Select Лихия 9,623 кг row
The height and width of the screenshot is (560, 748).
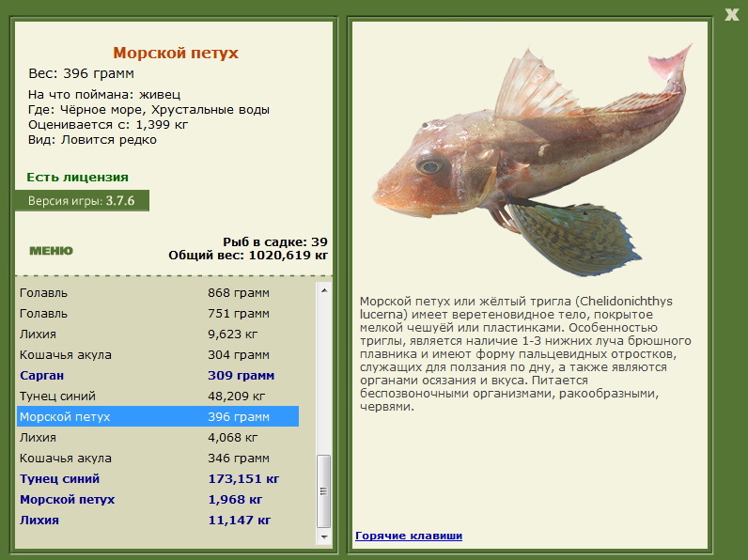point(158,334)
